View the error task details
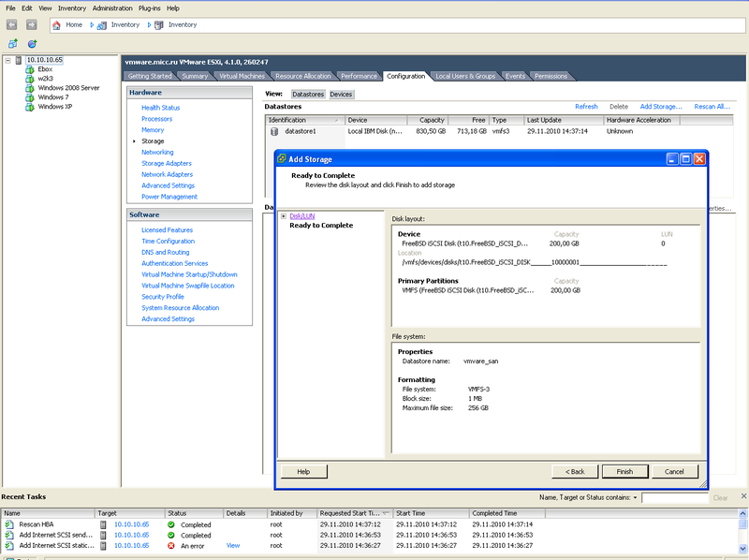The width and height of the screenshot is (749, 560). (233, 545)
